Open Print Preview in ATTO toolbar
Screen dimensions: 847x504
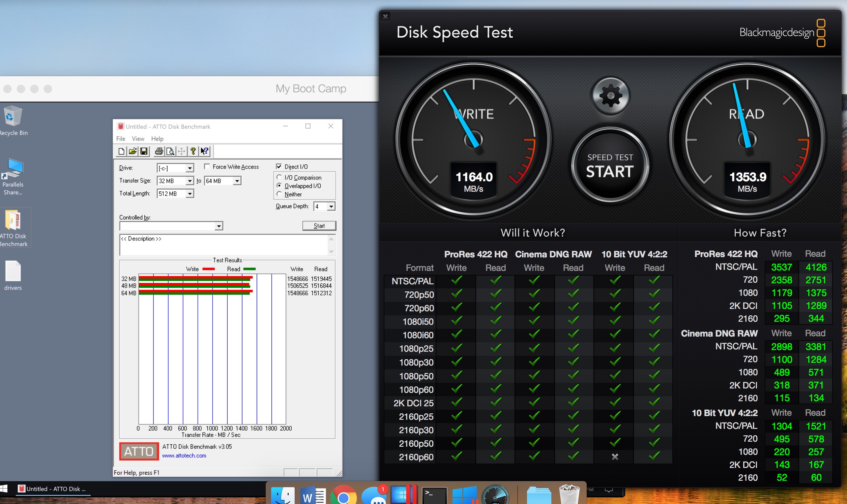point(170,152)
